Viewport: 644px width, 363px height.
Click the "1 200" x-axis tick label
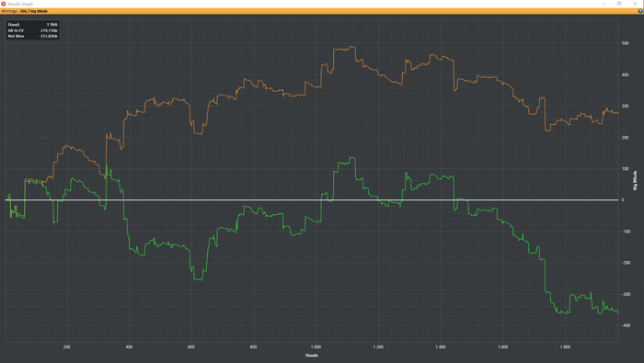(x=378, y=347)
